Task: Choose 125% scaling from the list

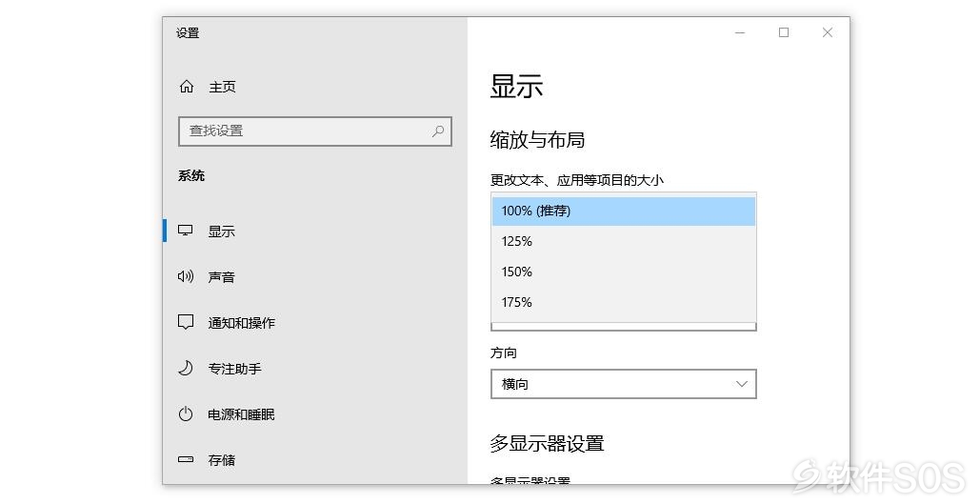Action: (x=624, y=241)
